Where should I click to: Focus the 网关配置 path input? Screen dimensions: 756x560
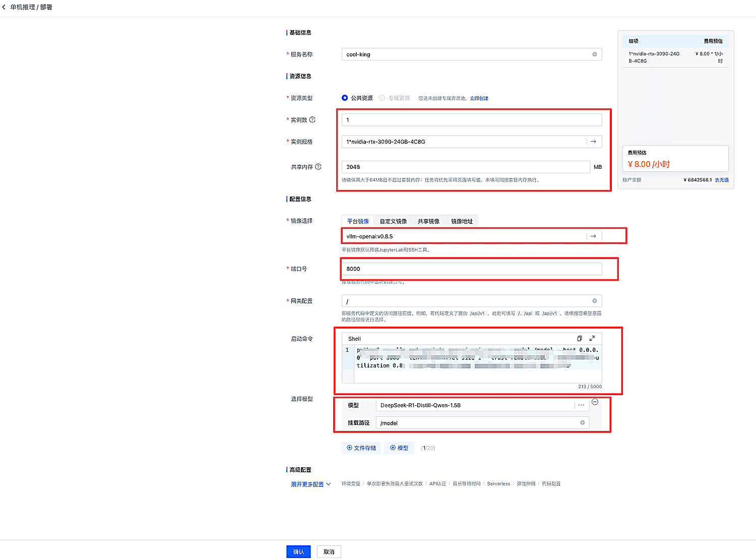pyautogui.click(x=472, y=301)
